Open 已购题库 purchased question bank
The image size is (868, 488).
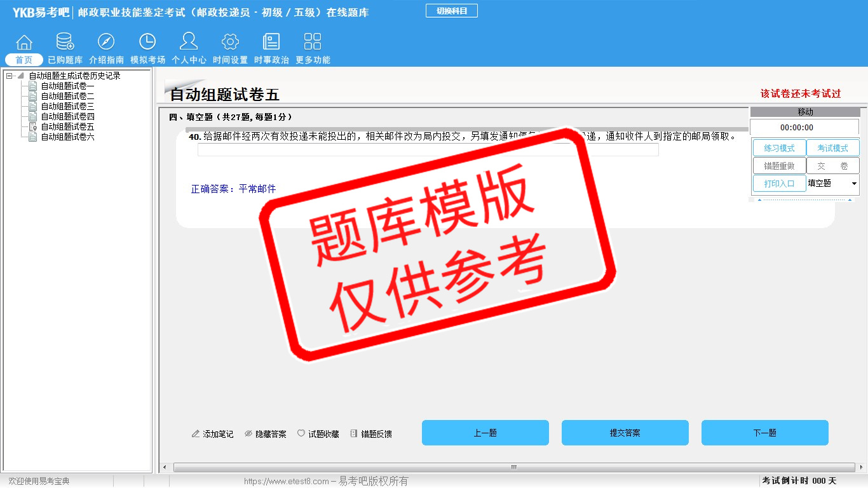pos(65,43)
